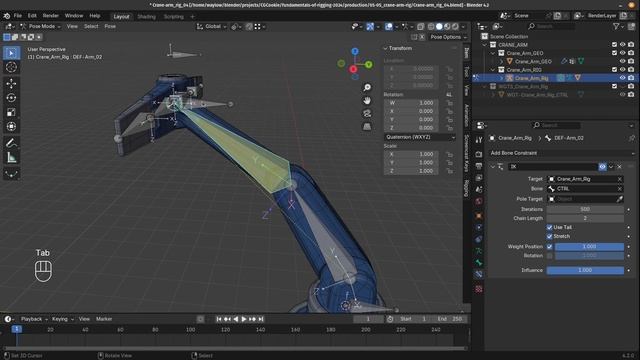Open the Render menu
The width and height of the screenshot is (640, 360).
[51, 16]
